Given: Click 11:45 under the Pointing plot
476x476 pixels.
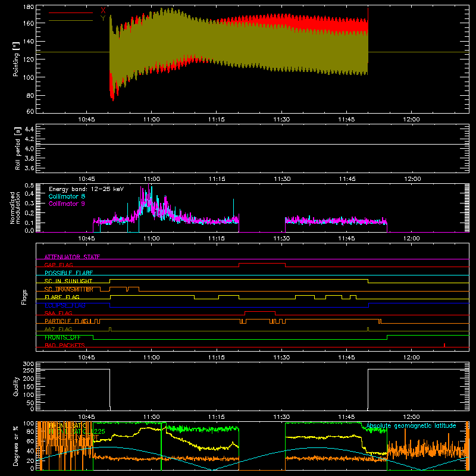Looking at the screenshot, I should coord(346,120).
